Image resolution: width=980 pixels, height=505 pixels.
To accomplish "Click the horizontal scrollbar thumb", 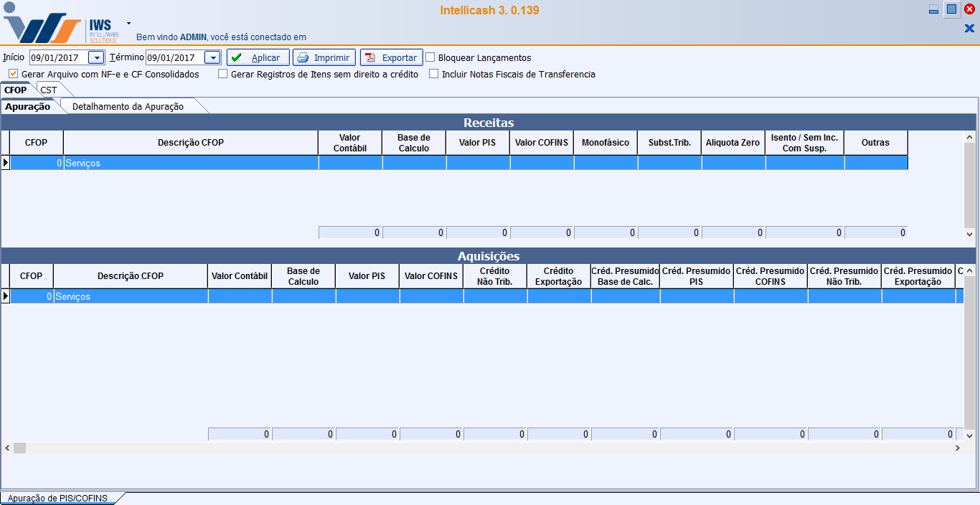I will pyautogui.click(x=19, y=448).
